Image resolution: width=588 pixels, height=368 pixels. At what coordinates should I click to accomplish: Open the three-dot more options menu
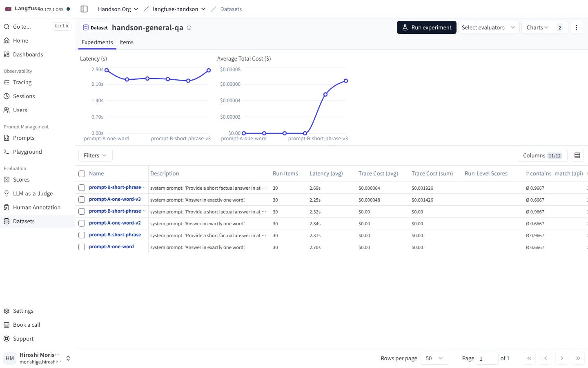coord(577,27)
